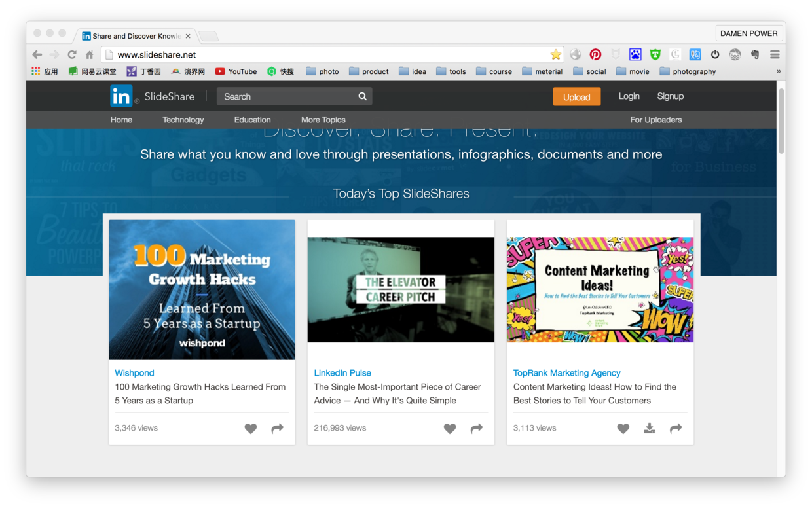
Task: Open the Wishpond author link
Action: (x=134, y=373)
